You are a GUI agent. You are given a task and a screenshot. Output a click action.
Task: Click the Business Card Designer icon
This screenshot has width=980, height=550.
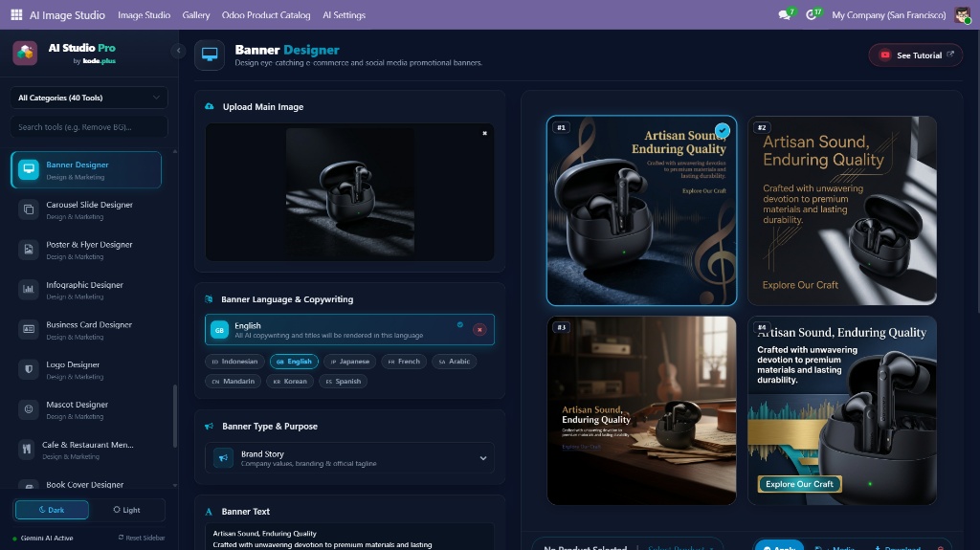pyautogui.click(x=28, y=329)
